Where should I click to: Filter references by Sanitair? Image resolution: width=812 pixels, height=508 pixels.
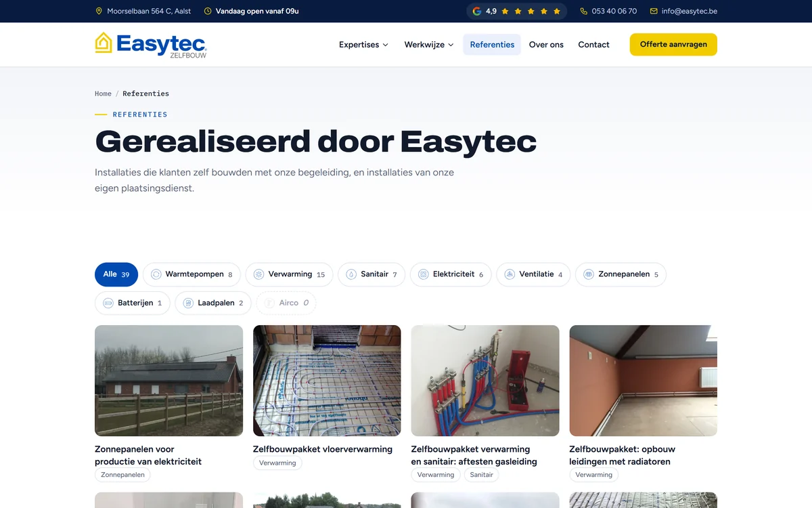[371, 274]
